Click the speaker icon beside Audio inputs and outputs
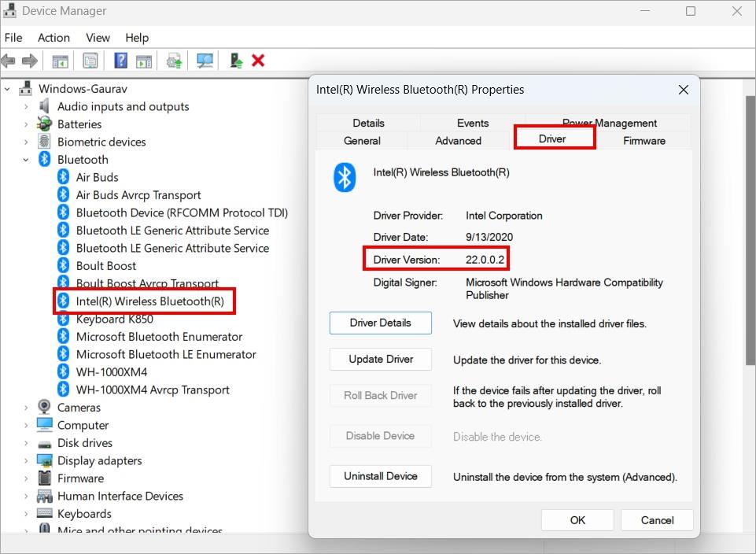This screenshot has width=756, height=554. [x=44, y=106]
